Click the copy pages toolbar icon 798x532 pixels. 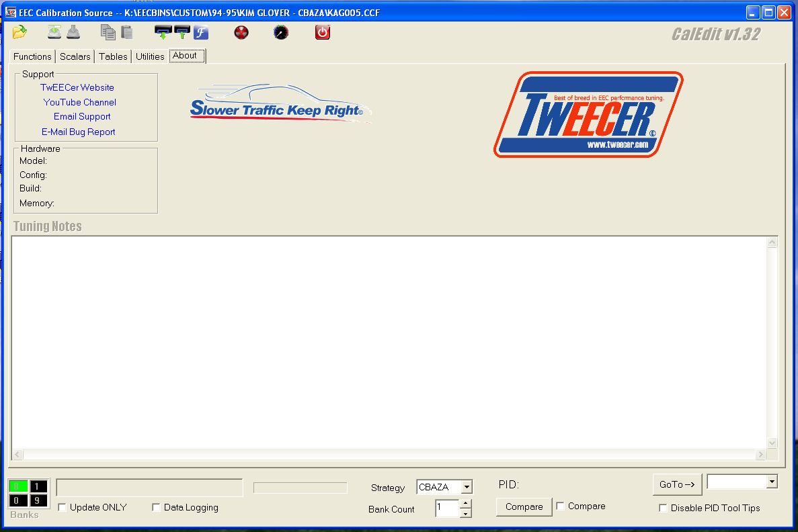108,32
